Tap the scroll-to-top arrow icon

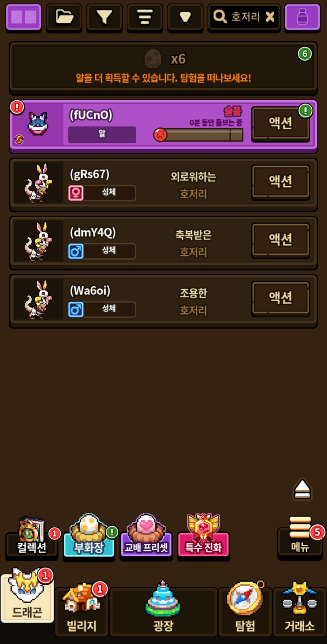[x=302, y=489]
